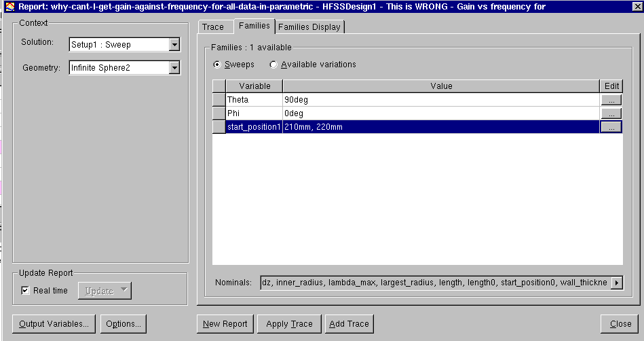Click the Edit column header
The image size is (644, 341).
611,86
